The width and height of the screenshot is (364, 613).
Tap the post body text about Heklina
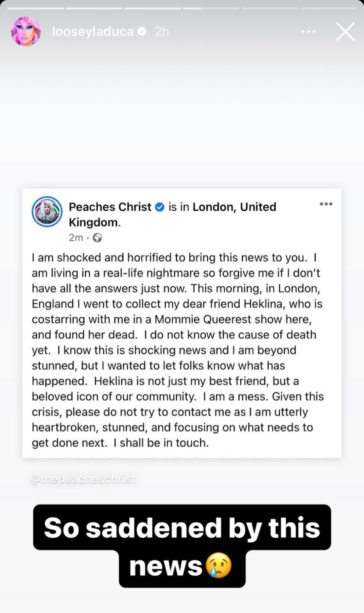pos(178,350)
